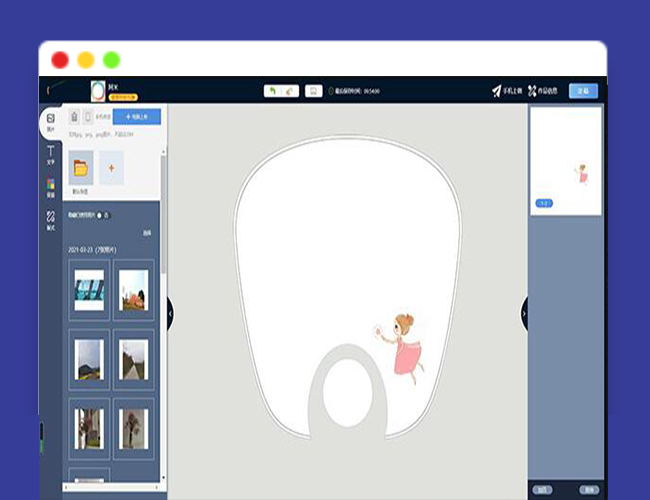Switch to the Text tool tab
Viewport: 650px width, 500px height.
point(50,154)
